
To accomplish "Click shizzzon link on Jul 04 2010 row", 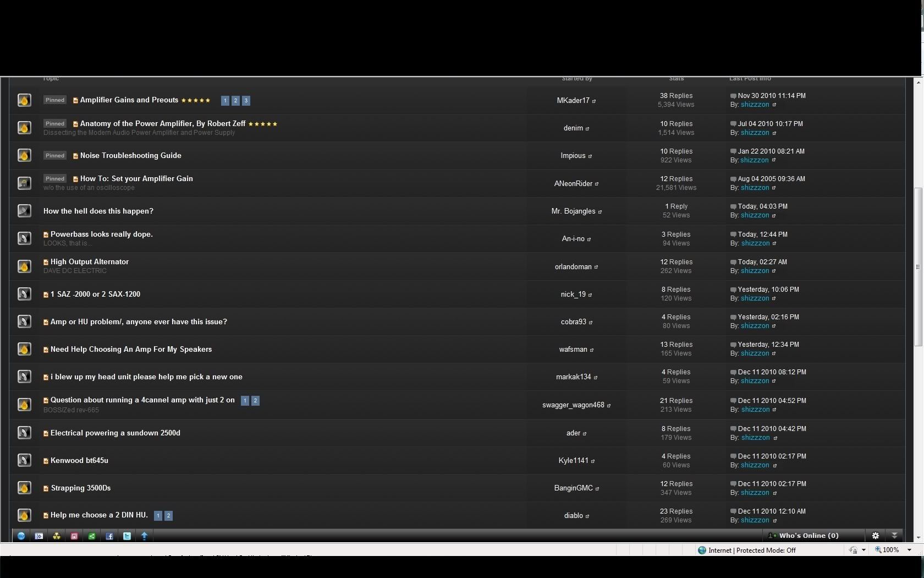I will click(755, 133).
